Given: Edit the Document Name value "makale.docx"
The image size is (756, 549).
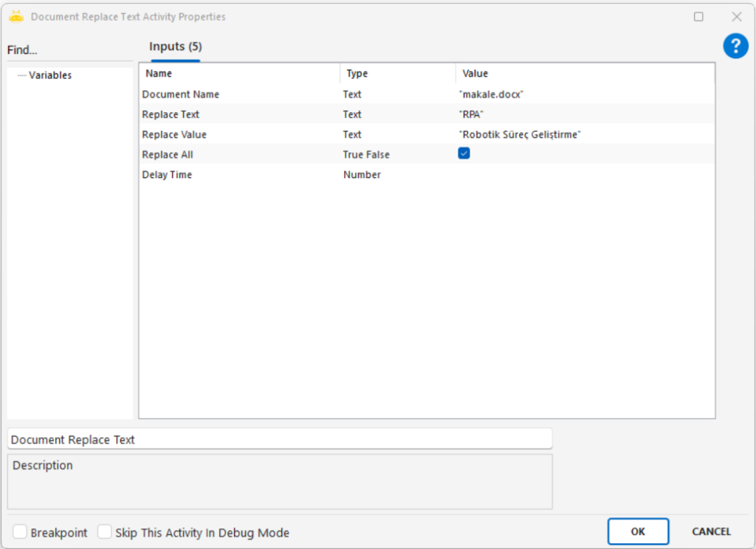Looking at the screenshot, I should pos(492,95).
